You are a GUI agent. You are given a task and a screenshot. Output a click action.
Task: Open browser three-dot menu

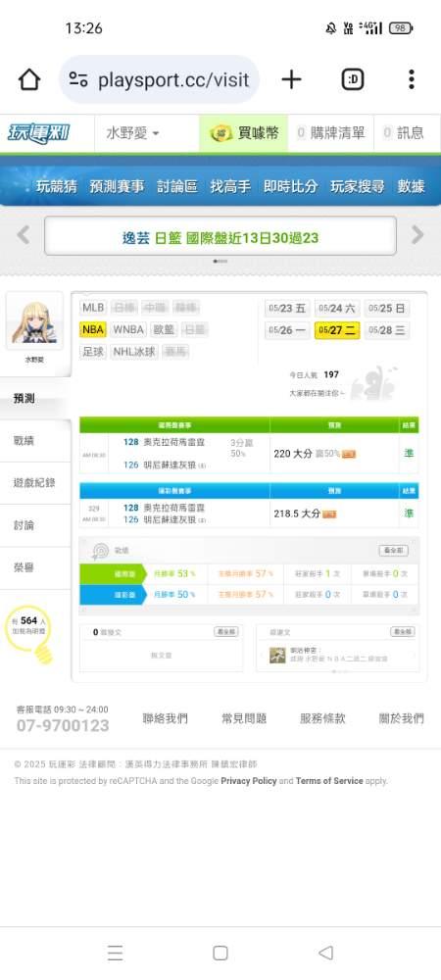point(411,79)
